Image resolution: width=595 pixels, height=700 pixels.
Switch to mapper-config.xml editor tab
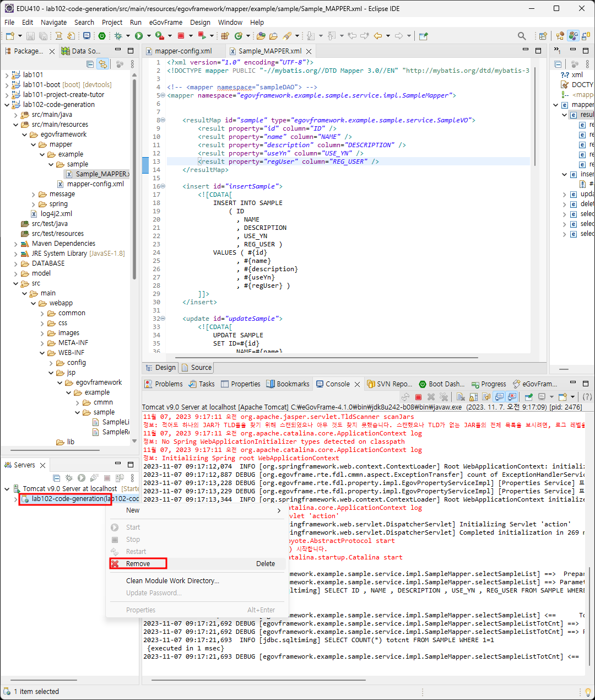(183, 51)
